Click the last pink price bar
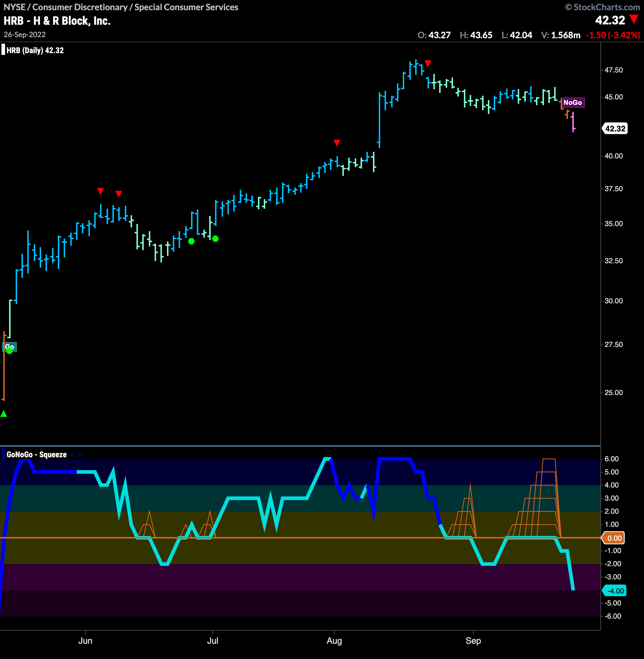The image size is (644, 659). (x=573, y=122)
